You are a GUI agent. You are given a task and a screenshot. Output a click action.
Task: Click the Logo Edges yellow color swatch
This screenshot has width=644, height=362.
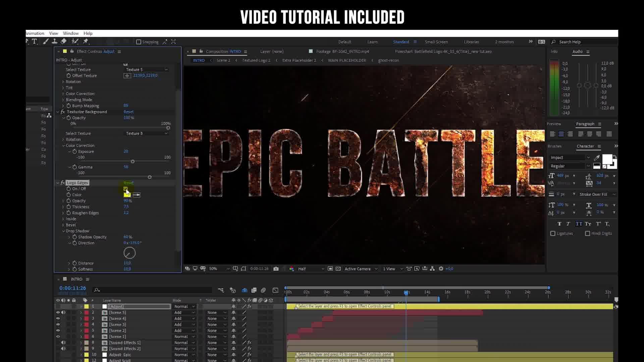click(x=127, y=195)
